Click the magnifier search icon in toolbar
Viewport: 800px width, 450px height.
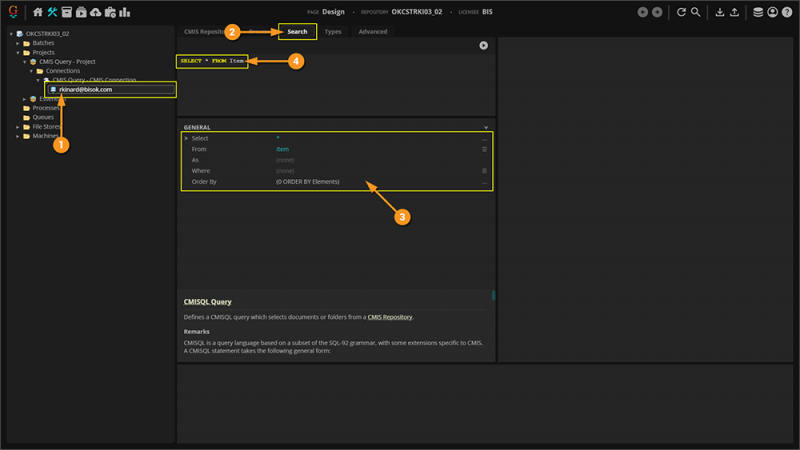point(695,12)
